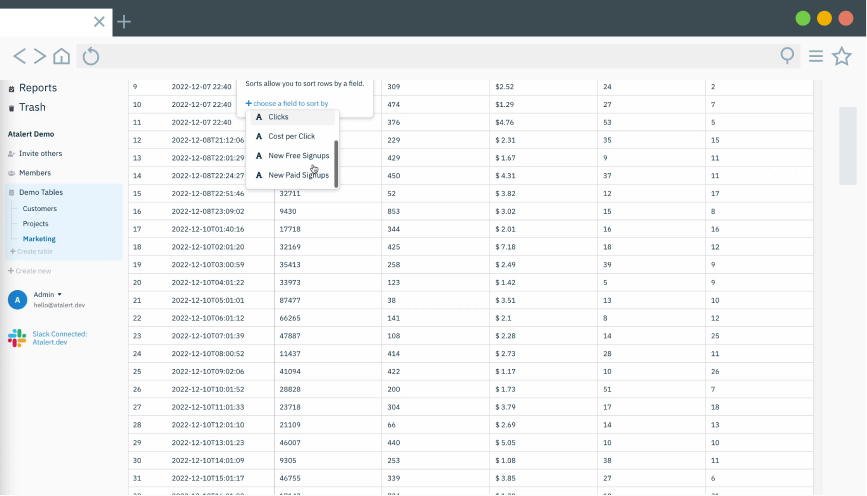The width and height of the screenshot is (867, 496).
Task: Click date cell 2022-12-08T23:09:02
Action: (x=208, y=211)
